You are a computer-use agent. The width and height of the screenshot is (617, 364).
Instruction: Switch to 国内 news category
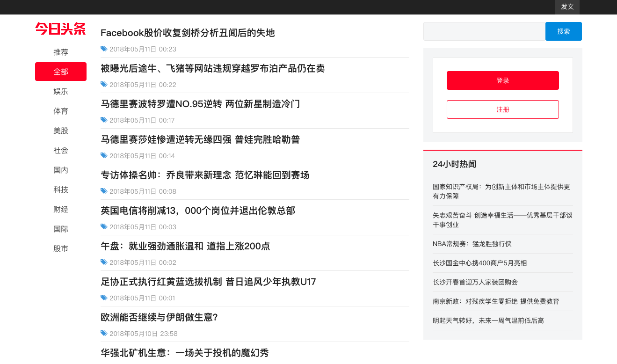click(61, 170)
